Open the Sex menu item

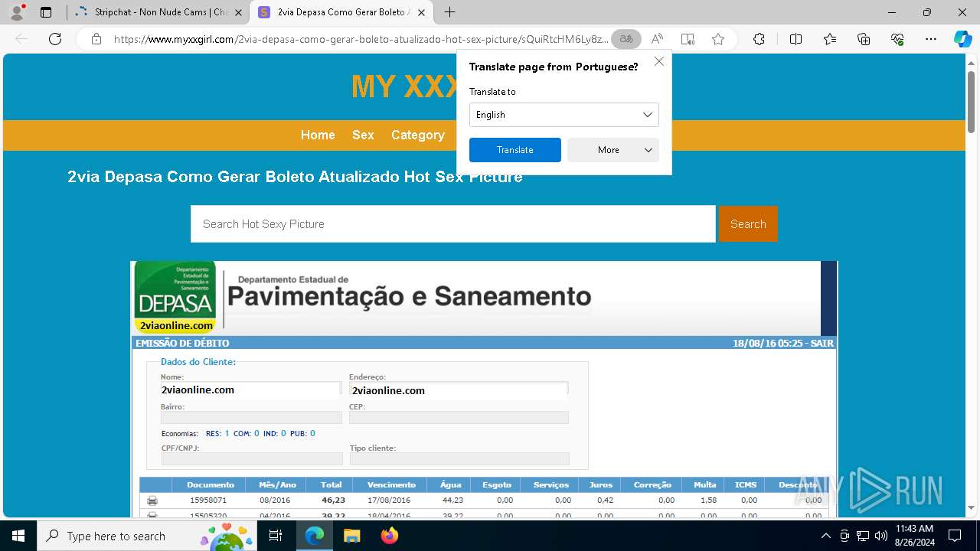[363, 135]
